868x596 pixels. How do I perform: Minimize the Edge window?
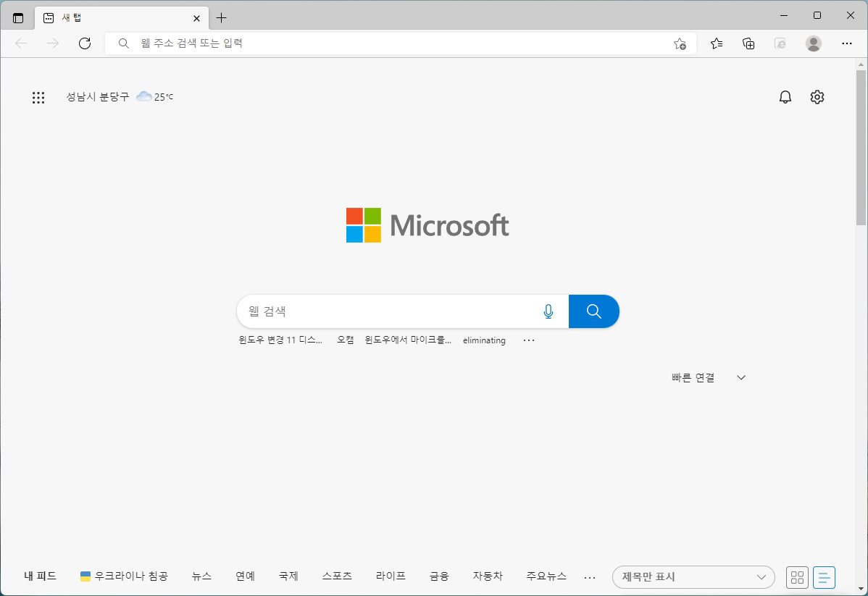(x=784, y=15)
